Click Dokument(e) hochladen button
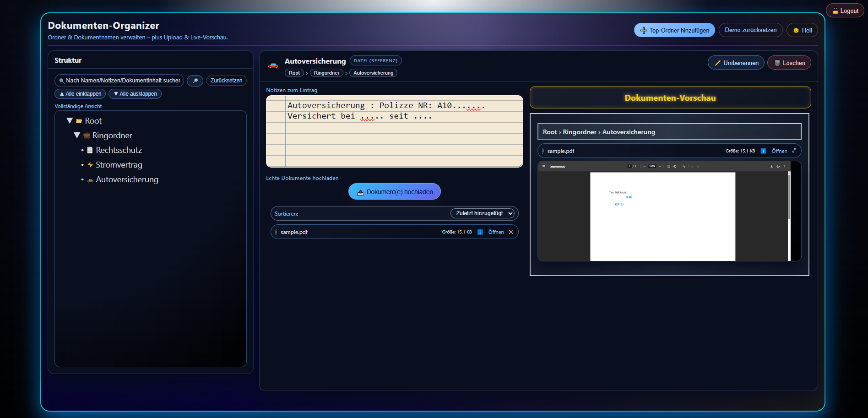 (395, 192)
